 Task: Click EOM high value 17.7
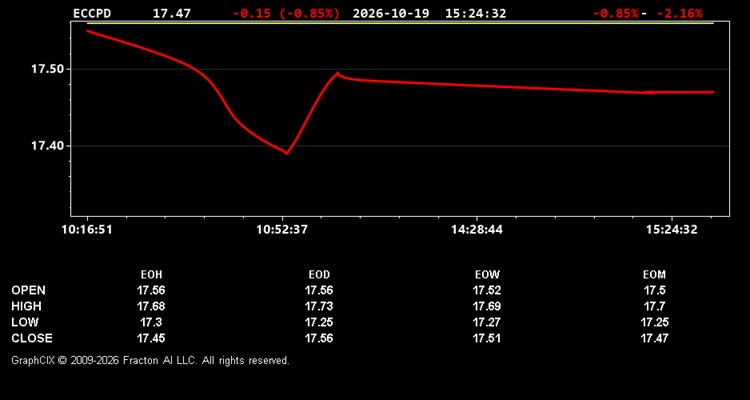654,306
